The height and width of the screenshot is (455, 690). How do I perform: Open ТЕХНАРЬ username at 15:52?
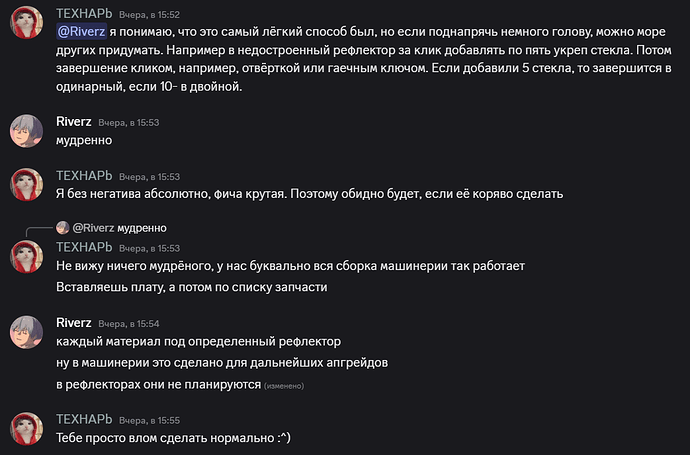(84, 14)
